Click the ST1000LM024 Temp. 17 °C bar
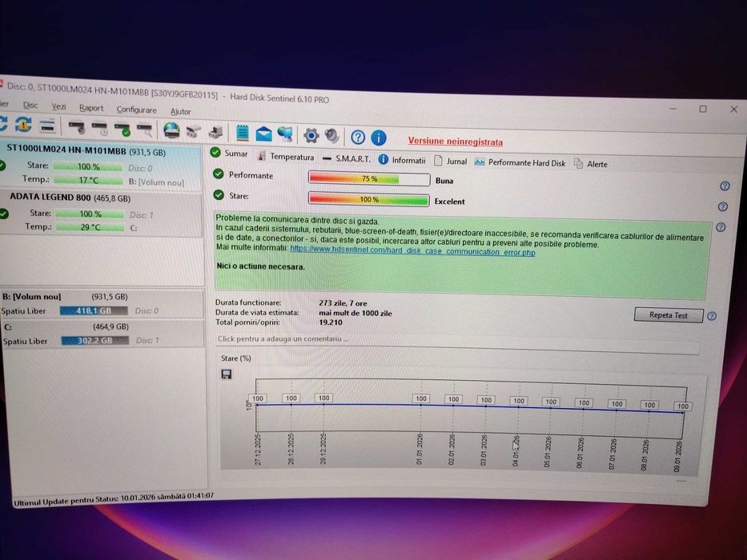Screen dimensions: 747x560 pyautogui.click(x=88, y=181)
